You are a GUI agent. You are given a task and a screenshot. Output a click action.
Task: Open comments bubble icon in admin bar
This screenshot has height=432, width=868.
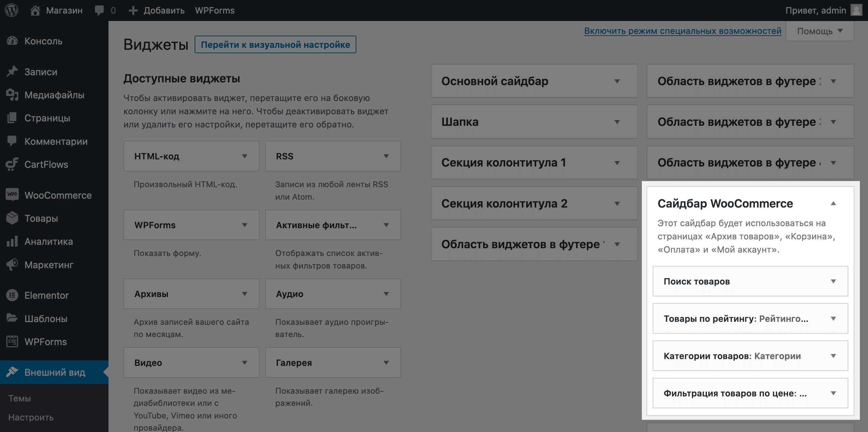(x=99, y=11)
